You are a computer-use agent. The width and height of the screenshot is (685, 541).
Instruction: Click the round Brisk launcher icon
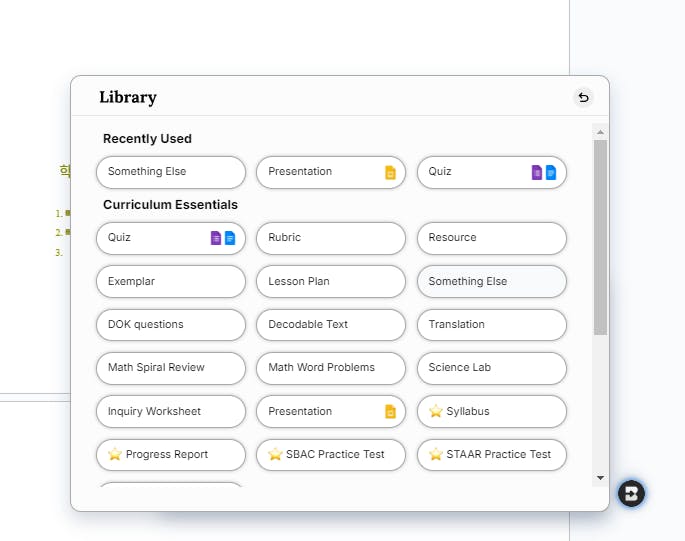pos(631,493)
